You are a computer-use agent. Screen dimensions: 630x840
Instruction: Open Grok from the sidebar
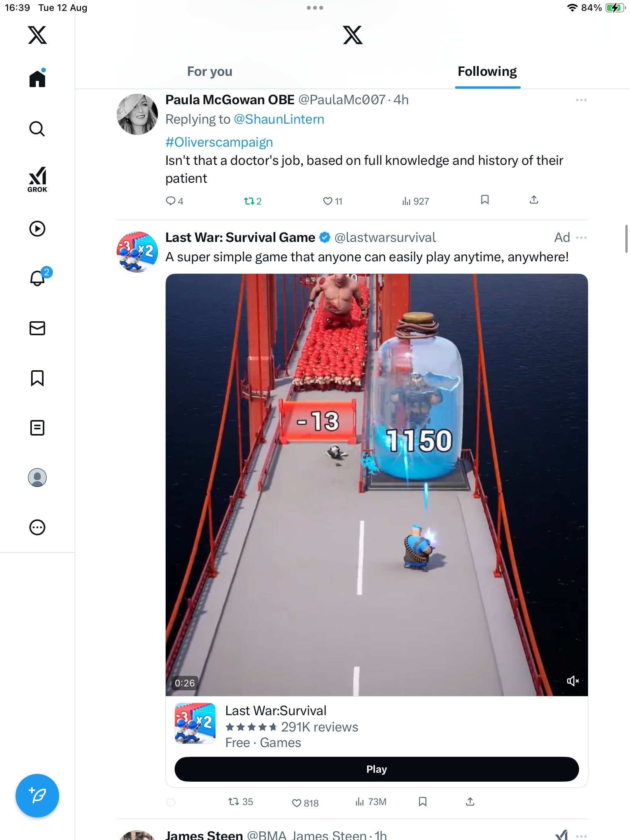[x=37, y=179]
